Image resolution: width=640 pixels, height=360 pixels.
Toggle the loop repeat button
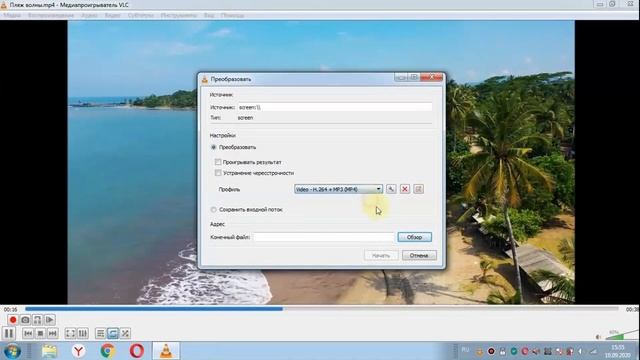[x=113, y=333]
